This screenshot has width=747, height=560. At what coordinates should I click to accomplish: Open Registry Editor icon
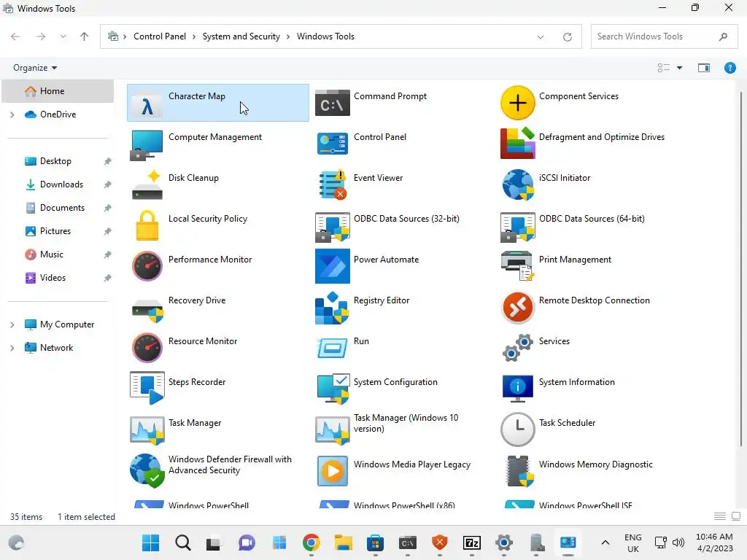click(332, 308)
